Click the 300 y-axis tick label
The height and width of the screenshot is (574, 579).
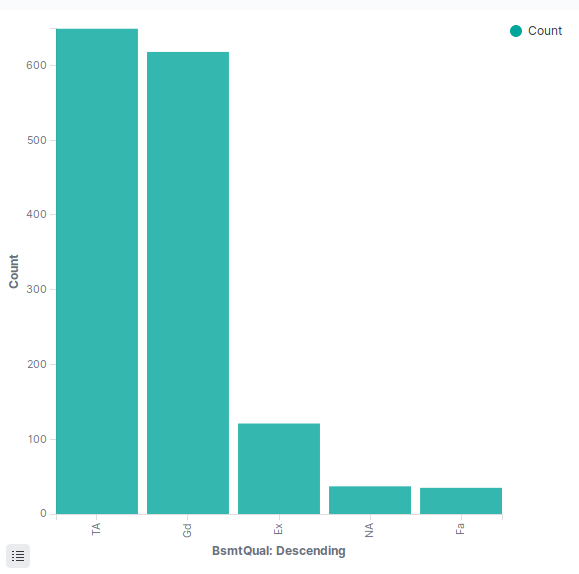click(36, 289)
